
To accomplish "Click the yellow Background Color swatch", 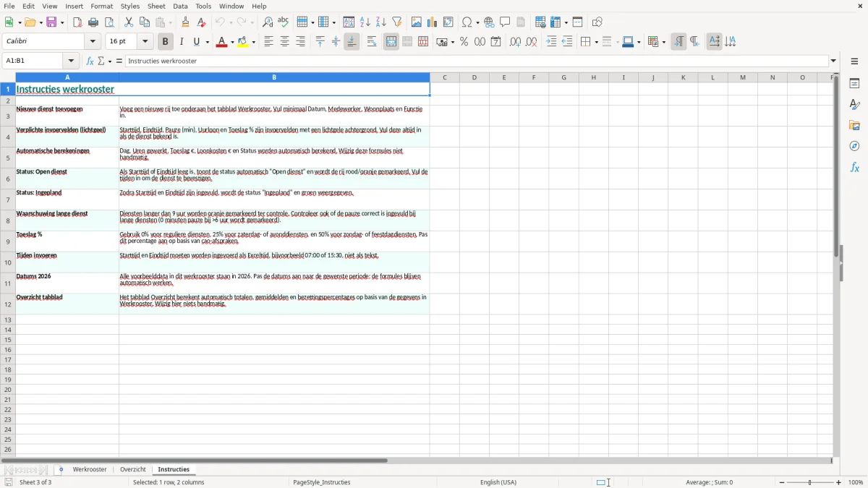I will (243, 42).
